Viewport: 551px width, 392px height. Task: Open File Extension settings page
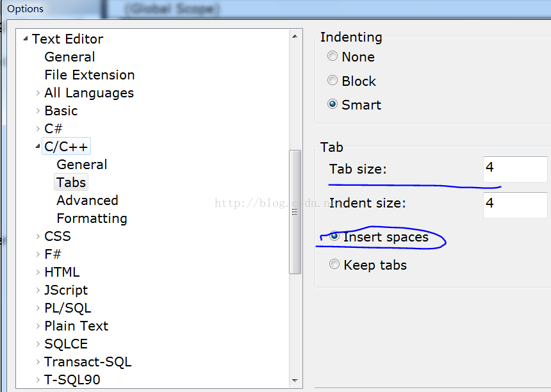[89, 75]
